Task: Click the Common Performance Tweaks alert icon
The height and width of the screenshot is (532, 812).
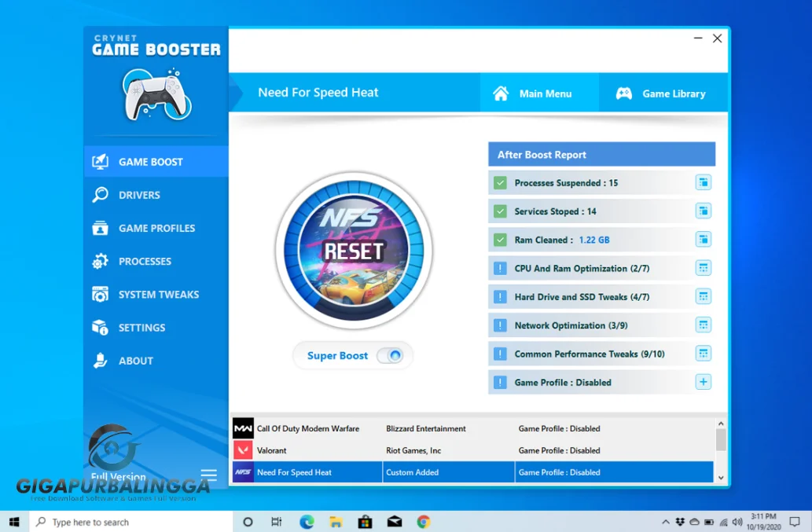Action: 500,354
